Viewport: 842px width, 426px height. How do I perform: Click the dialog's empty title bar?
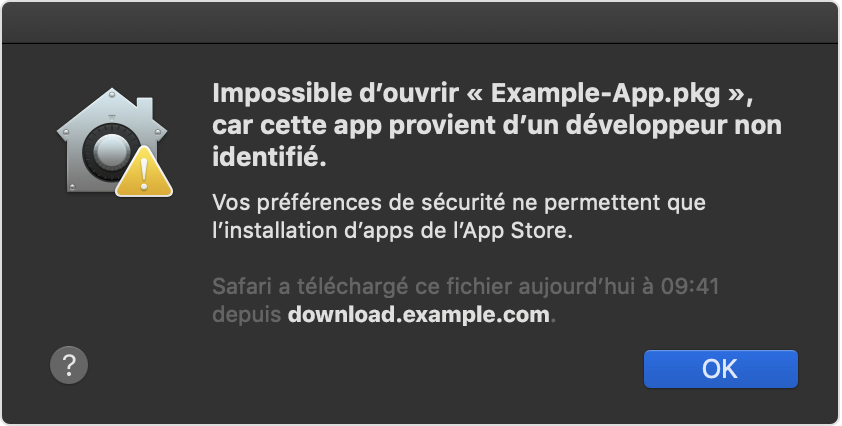[420, 23]
